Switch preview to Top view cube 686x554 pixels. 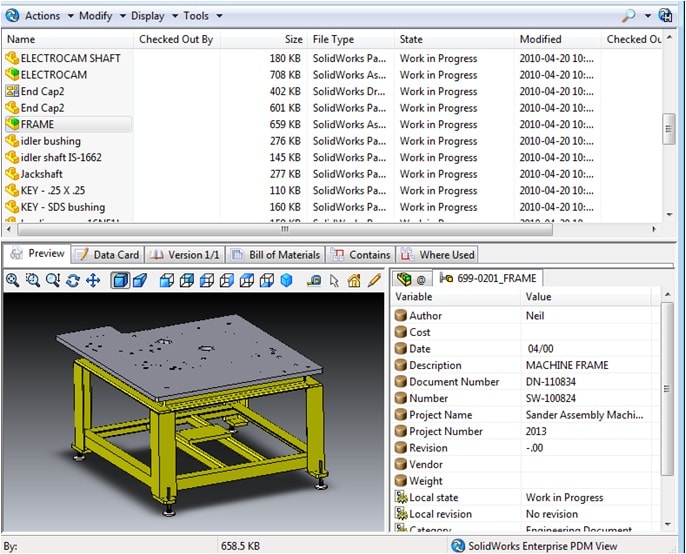tap(247, 281)
